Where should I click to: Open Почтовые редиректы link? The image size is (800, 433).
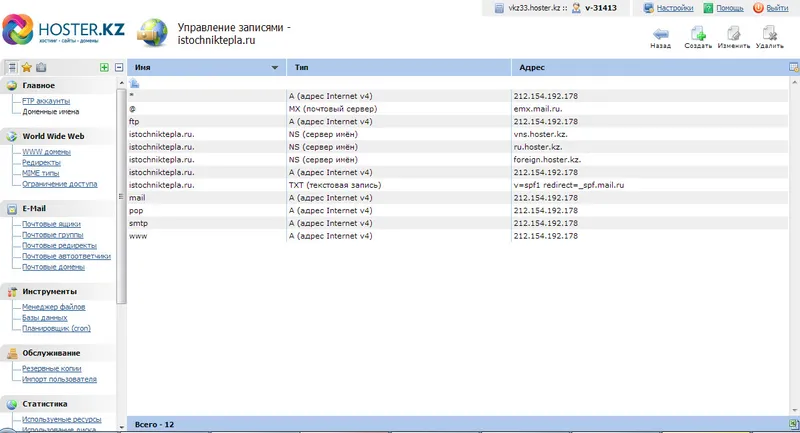(x=59, y=245)
